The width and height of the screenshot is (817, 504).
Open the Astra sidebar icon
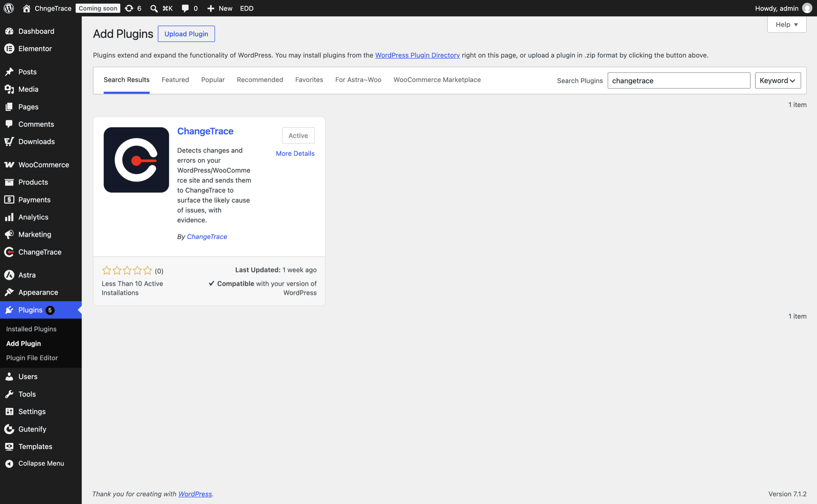(x=9, y=275)
